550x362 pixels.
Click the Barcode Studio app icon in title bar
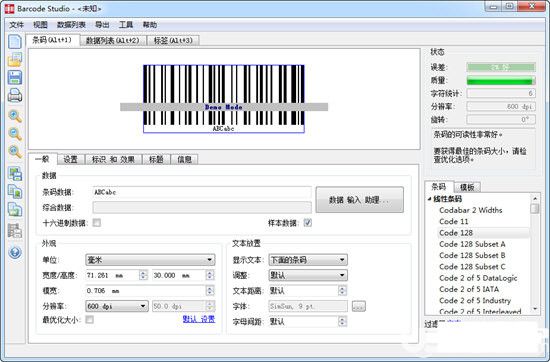tap(9, 8)
